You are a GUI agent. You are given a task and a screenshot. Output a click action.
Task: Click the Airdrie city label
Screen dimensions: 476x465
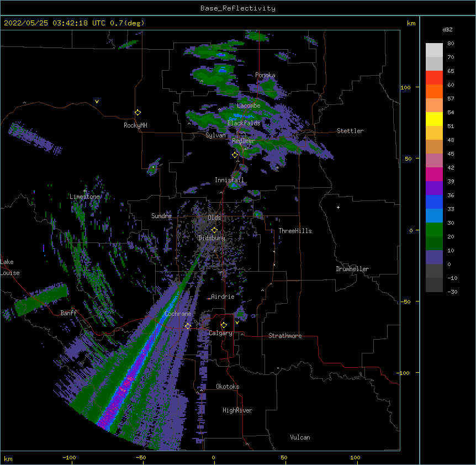[x=223, y=297]
